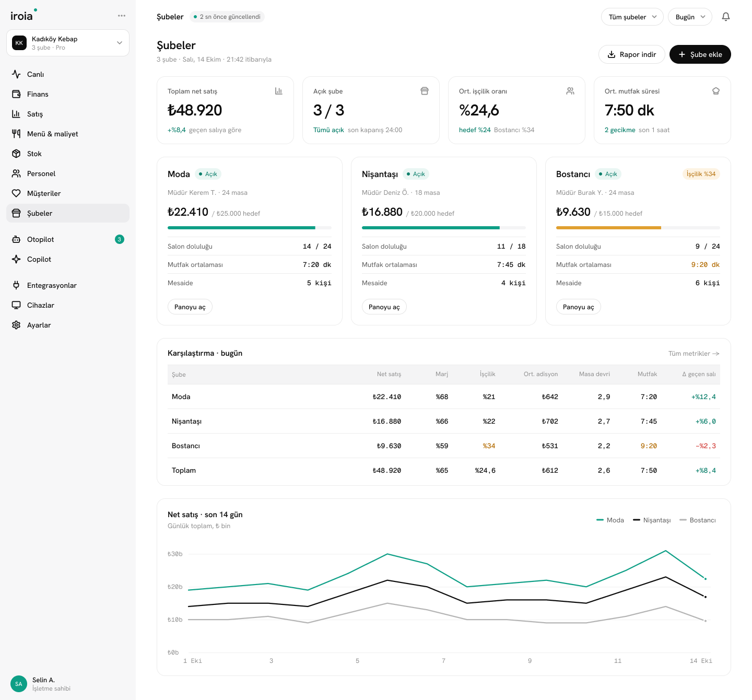This screenshot has height=700, width=752.
Task: Click the Menü & maliyet utensils icon
Action: tap(16, 134)
